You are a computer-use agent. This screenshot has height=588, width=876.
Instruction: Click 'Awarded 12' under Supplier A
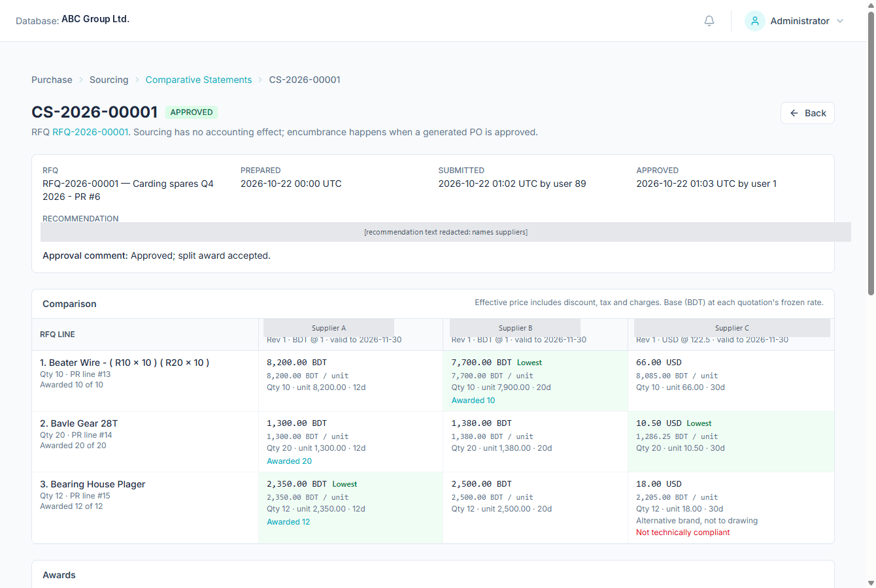[288, 522]
